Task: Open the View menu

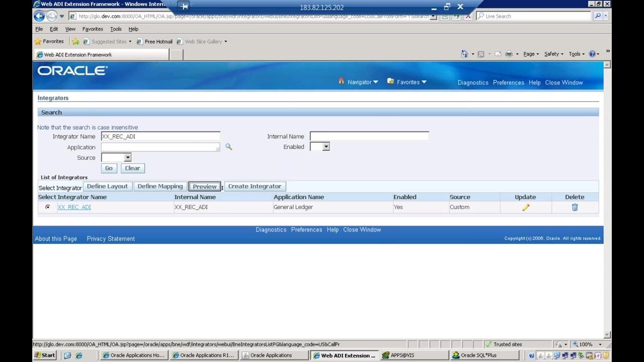Action: click(x=70, y=29)
